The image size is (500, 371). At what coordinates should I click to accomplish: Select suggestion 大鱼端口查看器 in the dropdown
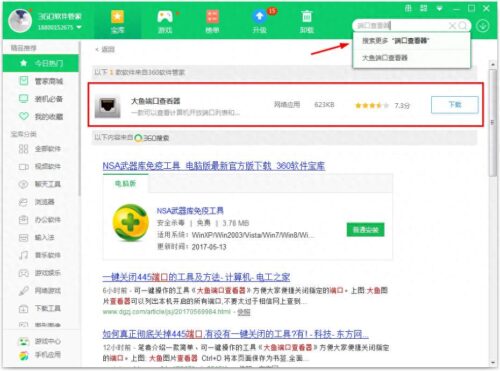pos(412,58)
